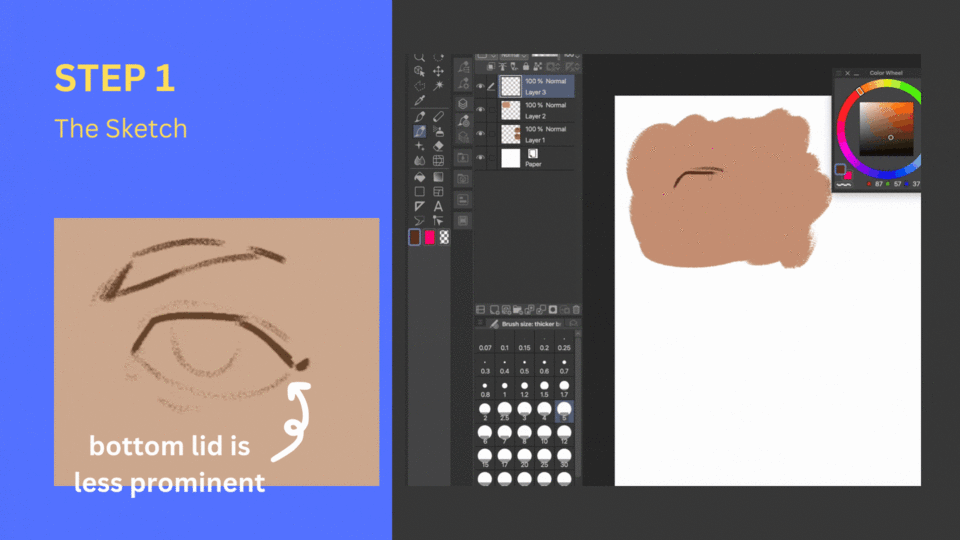Select the Paper layer
960x540 pixels.
coord(536,158)
